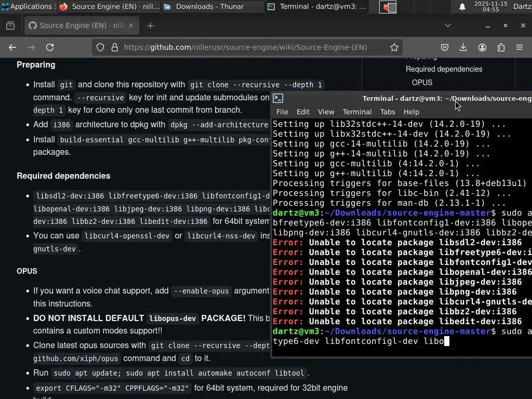This screenshot has height=399, width=532.
Task: Jump to OPUS section in wiki sidebar
Action: [422, 83]
